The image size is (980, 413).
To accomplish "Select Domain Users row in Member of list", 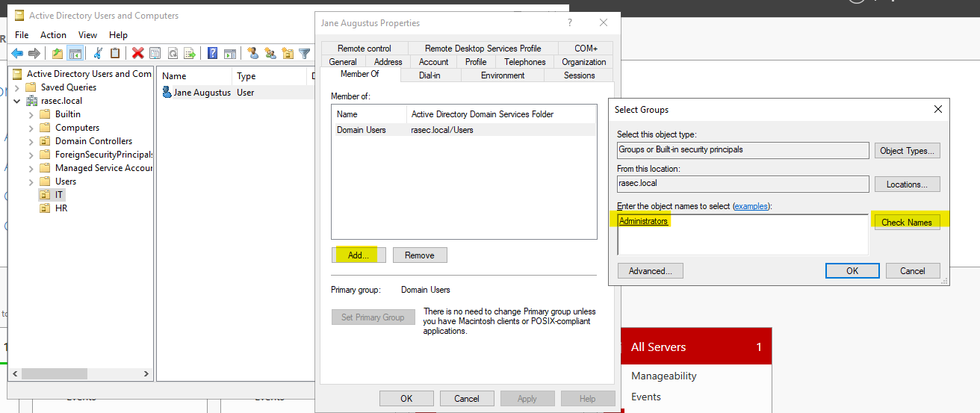I will click(464, 130).
